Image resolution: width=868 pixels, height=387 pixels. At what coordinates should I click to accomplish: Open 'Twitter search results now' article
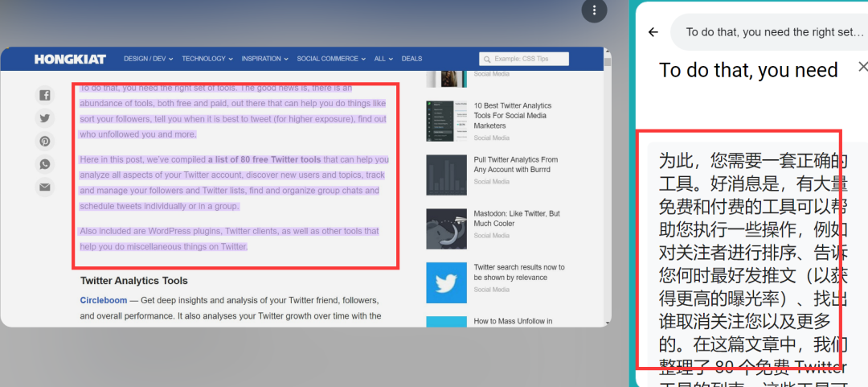[x=519, y=272]
